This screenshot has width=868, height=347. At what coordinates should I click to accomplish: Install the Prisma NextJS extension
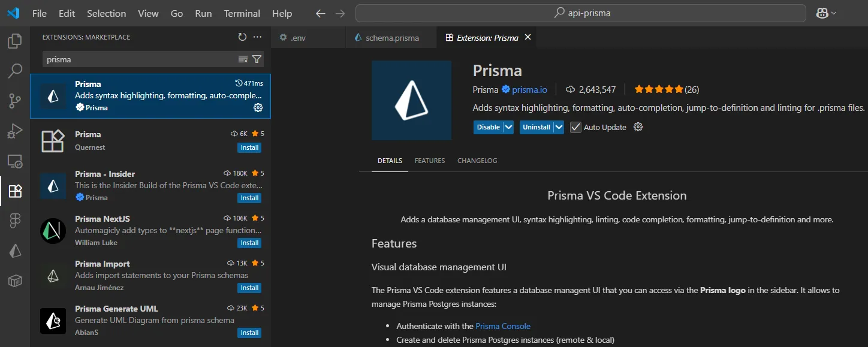point(249,243)
